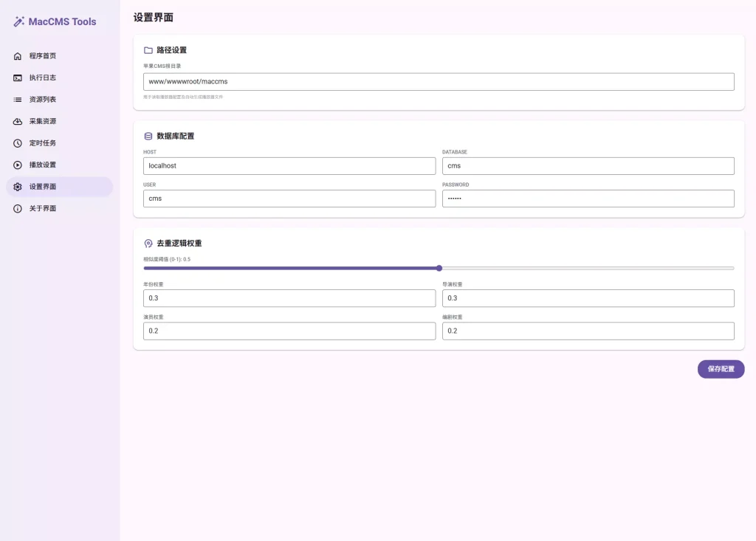Focus the 年份权重 input field
Viewport: 756px width, 541px height.
[x=289, y=298]
